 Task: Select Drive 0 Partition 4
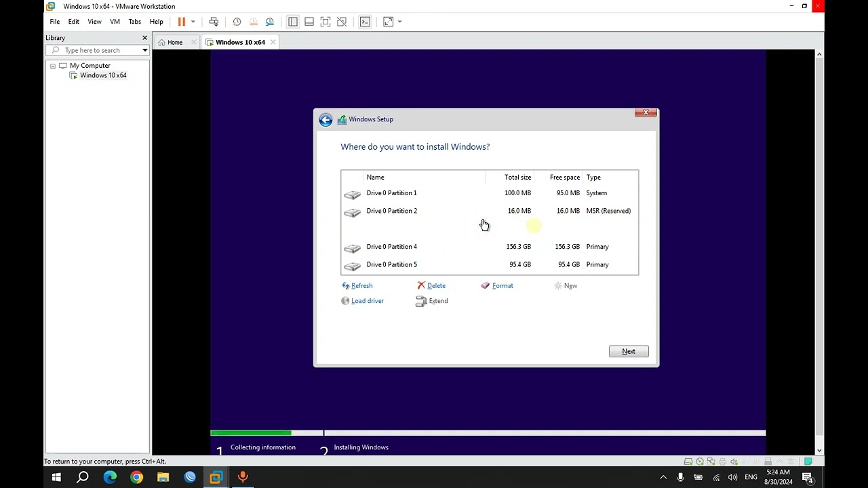tap(490, 247)
